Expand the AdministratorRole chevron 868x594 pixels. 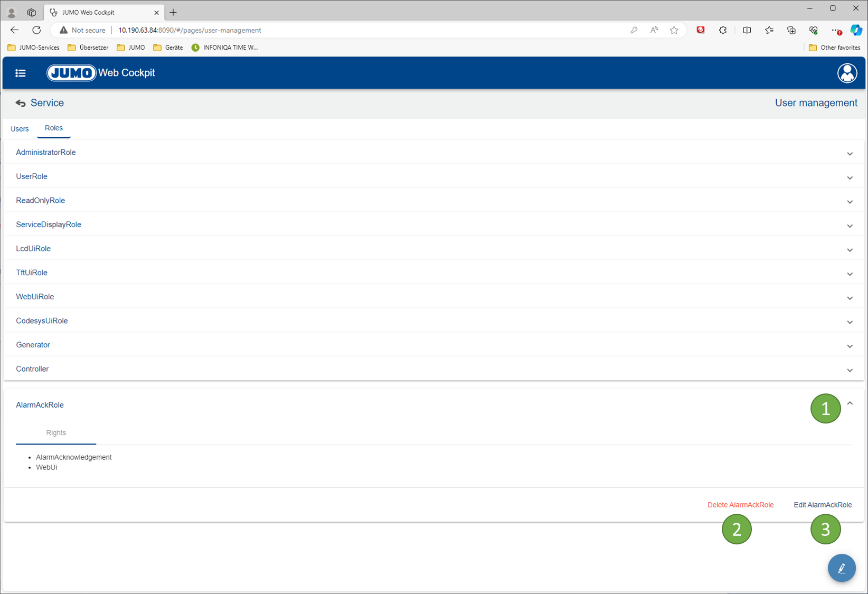click(x=850, y=154)
